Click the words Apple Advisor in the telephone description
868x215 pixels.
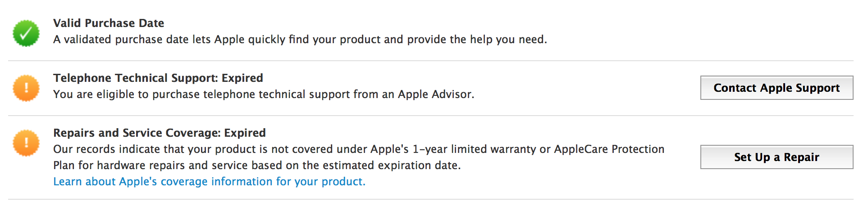(x=435, y=94)
